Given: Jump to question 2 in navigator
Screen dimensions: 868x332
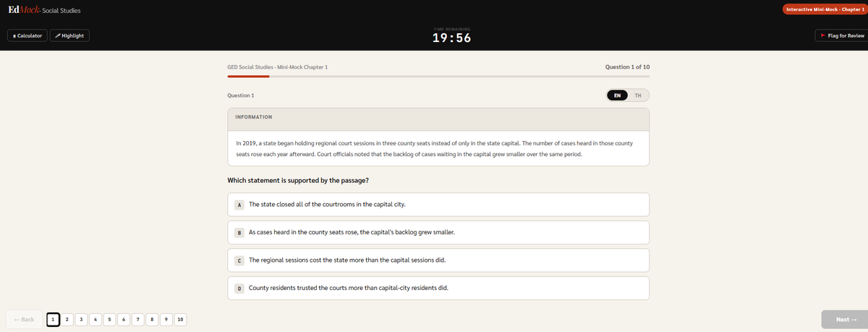Looking at the screenshot, I should [x=67, y=320].
